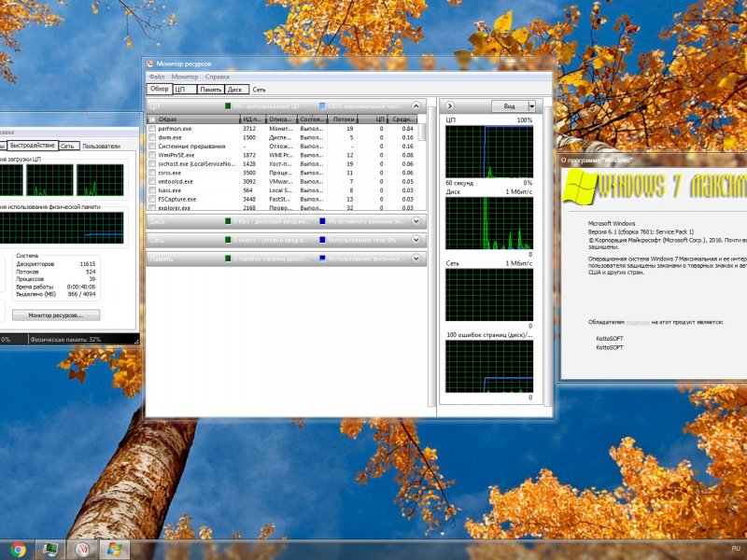The width and height of the screenshot is (747, 560).
Task: Select the perfmon.exe process name
Action: [175, 129]
